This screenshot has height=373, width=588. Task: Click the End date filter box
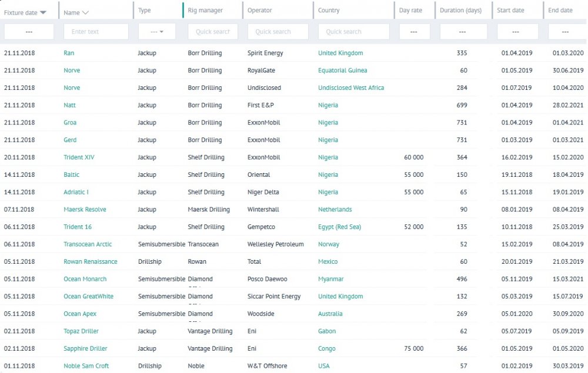(x=567, y=32)
